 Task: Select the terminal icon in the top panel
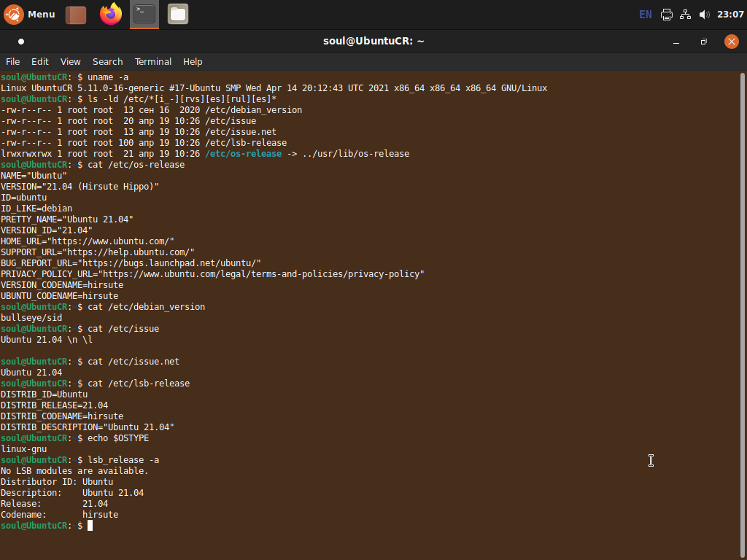pos(144,15)
